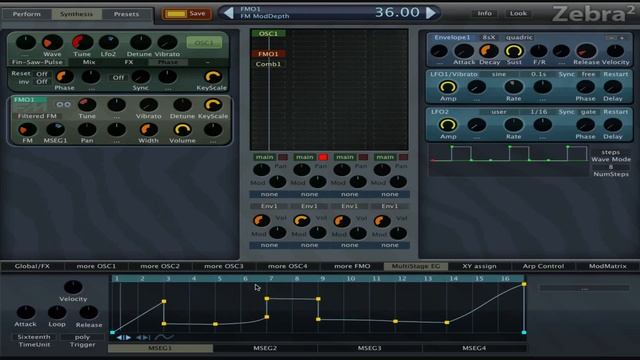Click the Envelope1 Velocity knob
This screenshot has height=360, width=640.
click(x=615, y=51)
